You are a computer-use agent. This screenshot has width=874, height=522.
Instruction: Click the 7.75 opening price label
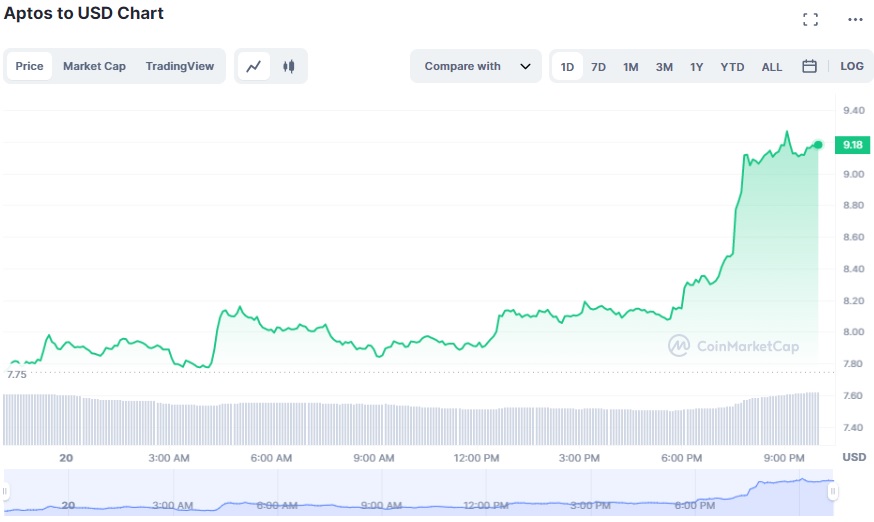point(17,375)
